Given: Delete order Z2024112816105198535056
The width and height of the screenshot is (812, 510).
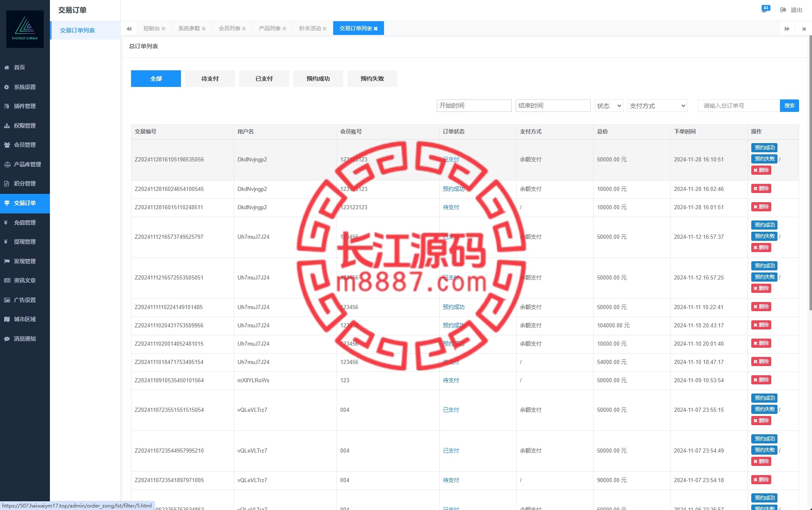Looking at the screenshot, I should pyautogui.click(x=761, y=170).
